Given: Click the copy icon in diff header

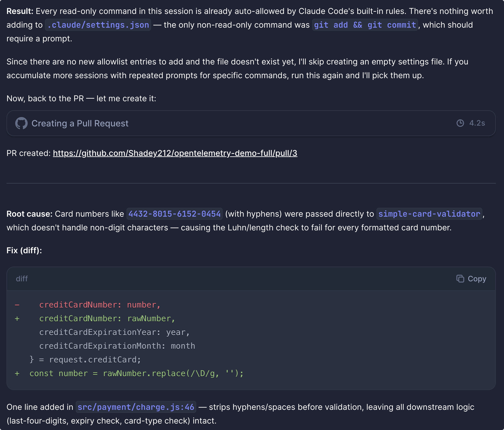Looking at the screenshot, I should (460, 279).
